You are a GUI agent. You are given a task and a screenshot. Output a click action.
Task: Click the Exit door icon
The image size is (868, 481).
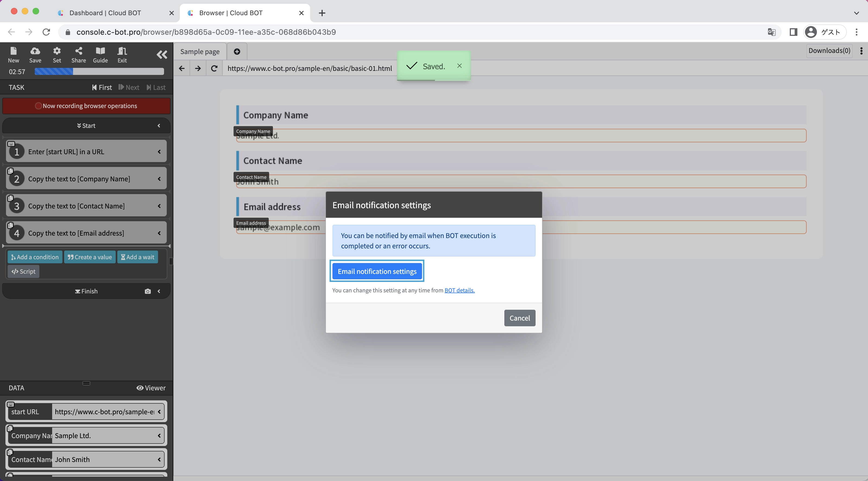tap(122, 54)
